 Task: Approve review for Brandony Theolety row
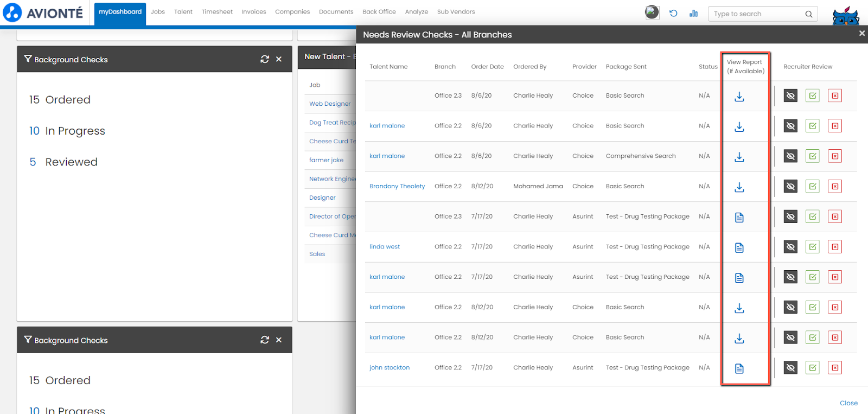(812, 187)
